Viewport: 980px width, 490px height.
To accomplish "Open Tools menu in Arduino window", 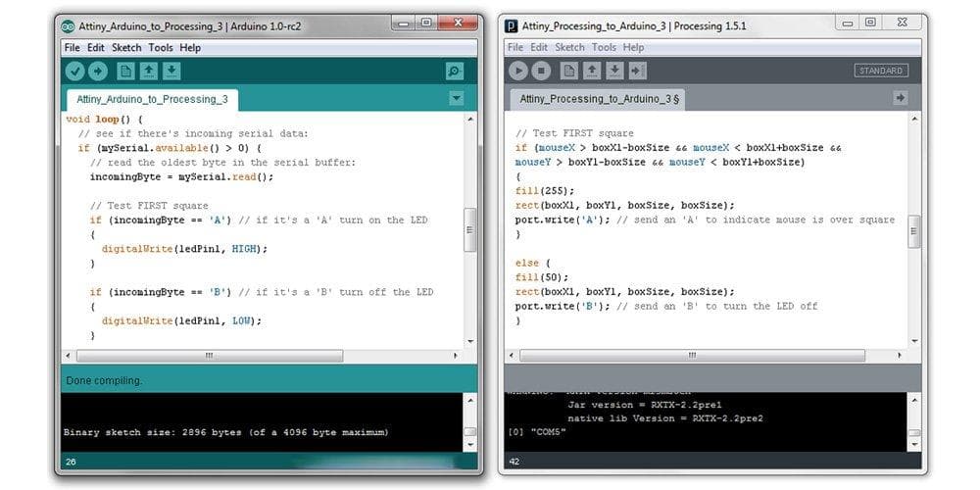I will point(161,47).
